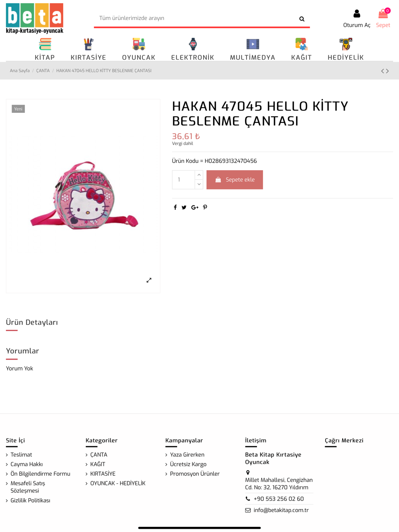Focus the product search input field
Screen dimensions: 399x532
coord(196,18)
